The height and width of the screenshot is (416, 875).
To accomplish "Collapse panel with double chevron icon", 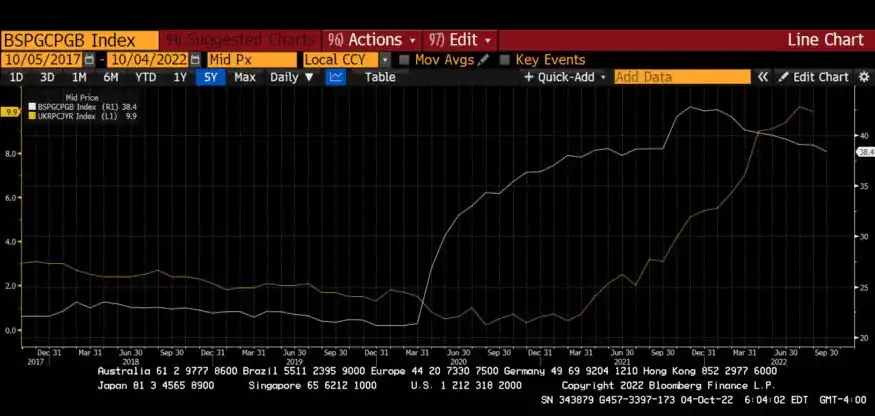I will tap(762, 77).
